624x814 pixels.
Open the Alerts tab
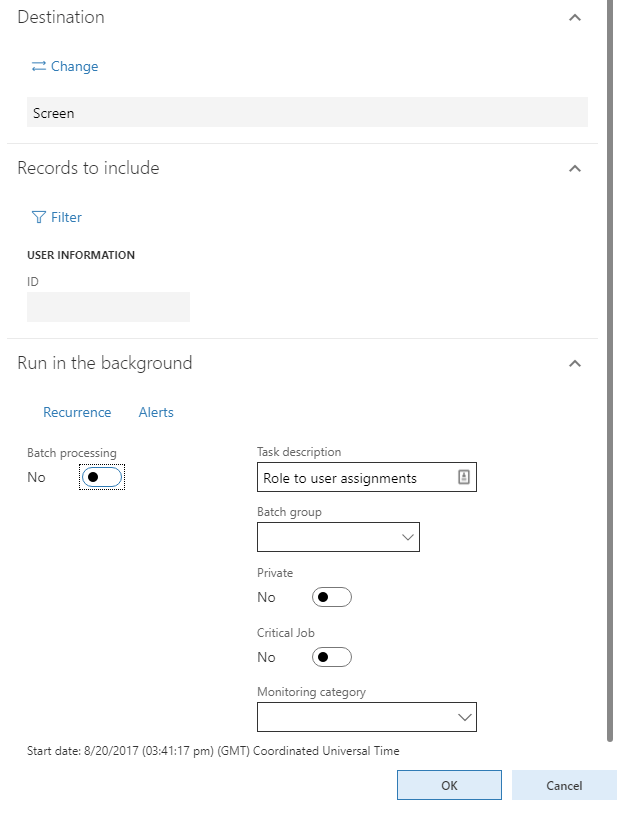156,412
